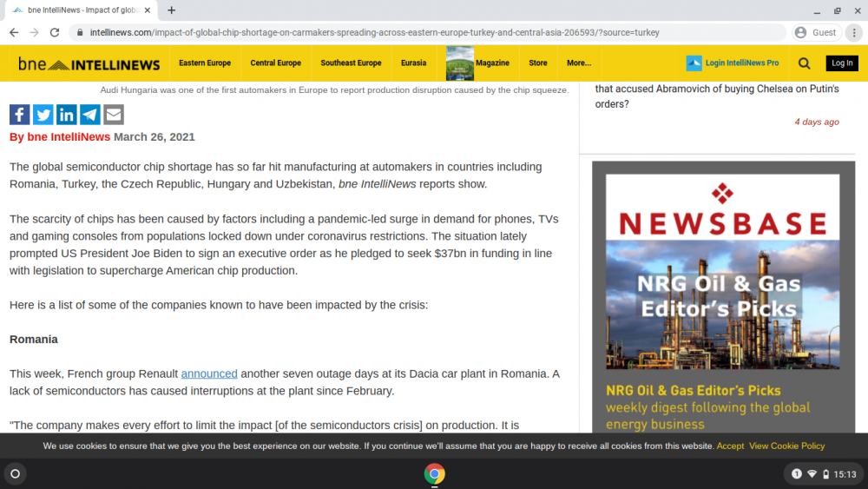Image resolution: width=868 pixels, height=489 pixels.
Task: Open Magazine section
Action: 492,63
